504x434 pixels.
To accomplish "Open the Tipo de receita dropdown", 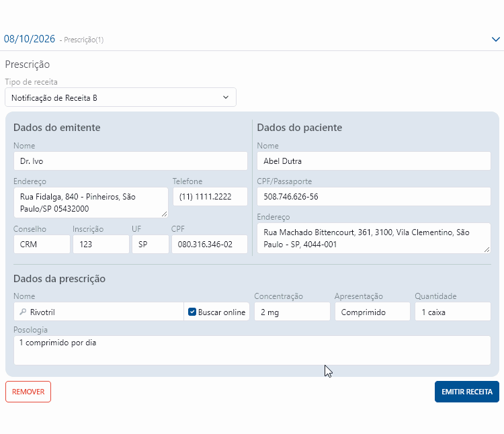I will click(120, 97).
